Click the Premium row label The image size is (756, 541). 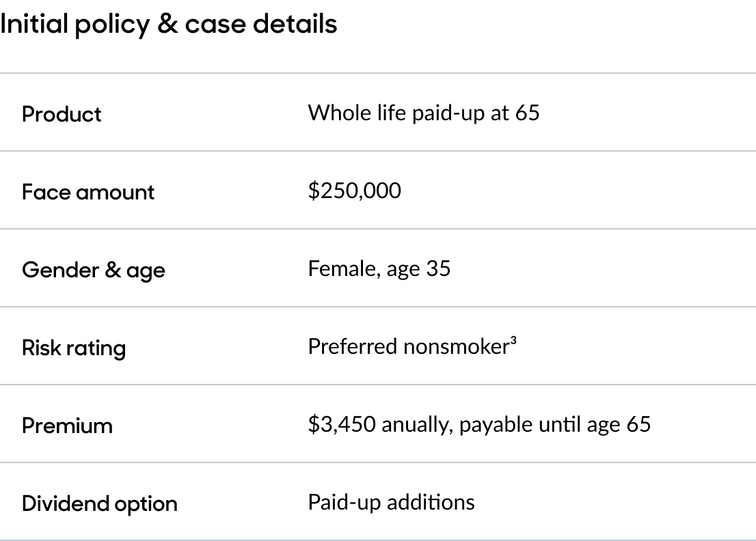pos(67,426)
